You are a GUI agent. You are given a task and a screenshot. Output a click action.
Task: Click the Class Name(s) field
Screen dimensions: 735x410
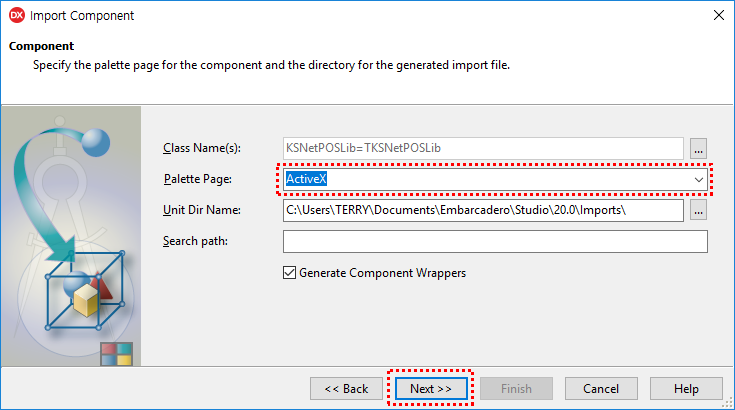(x=483, y=148)
